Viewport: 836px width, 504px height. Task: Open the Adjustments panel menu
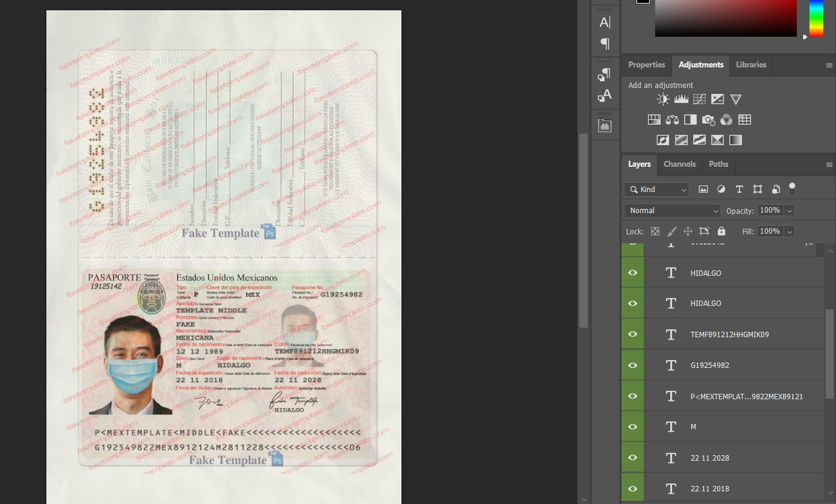pos(830,65)
